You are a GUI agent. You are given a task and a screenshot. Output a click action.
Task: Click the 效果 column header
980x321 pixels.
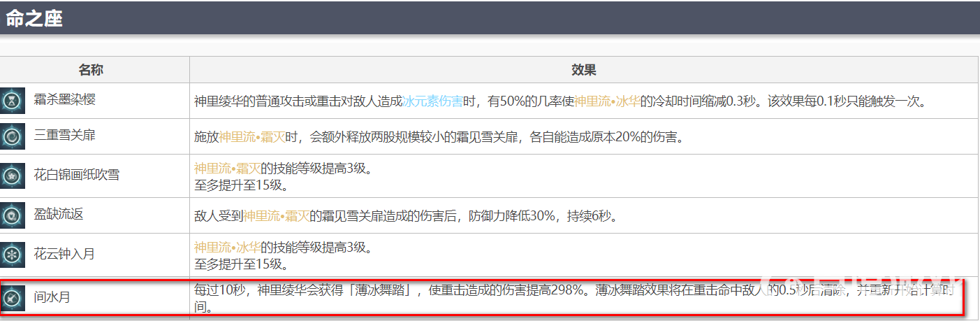pos(583,70)
